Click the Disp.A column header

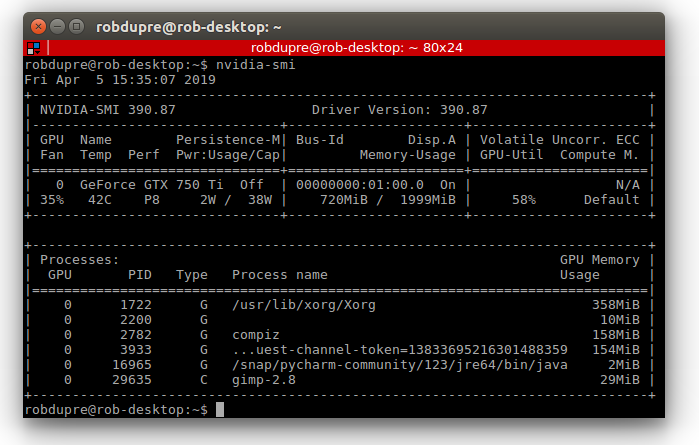(432, 140)
